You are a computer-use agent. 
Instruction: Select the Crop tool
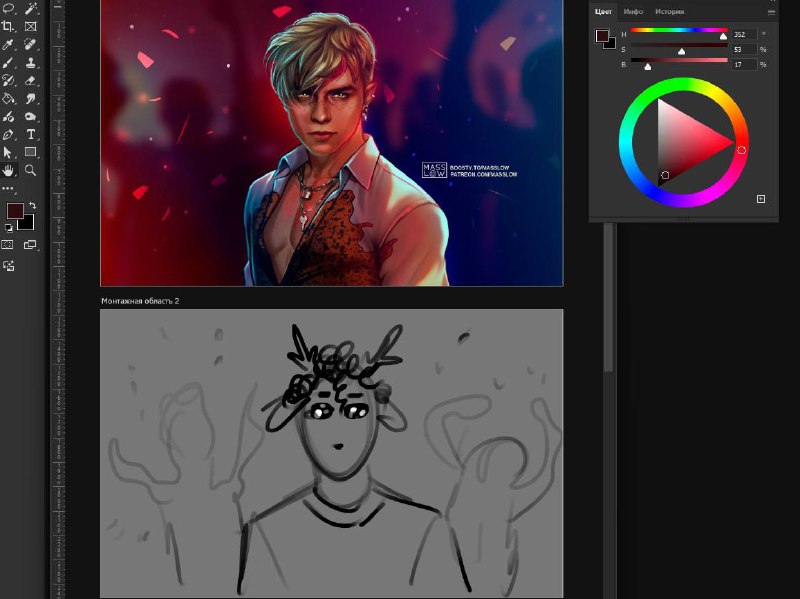8,26
